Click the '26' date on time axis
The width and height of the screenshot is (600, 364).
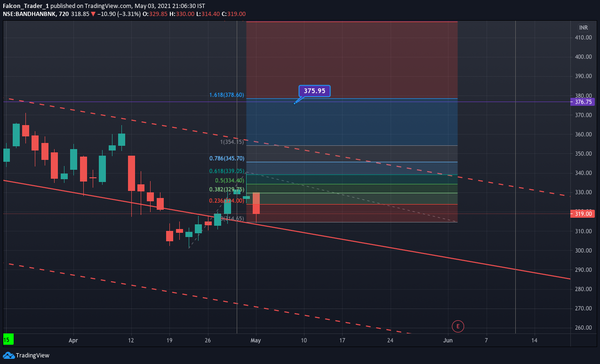[208, 340]
